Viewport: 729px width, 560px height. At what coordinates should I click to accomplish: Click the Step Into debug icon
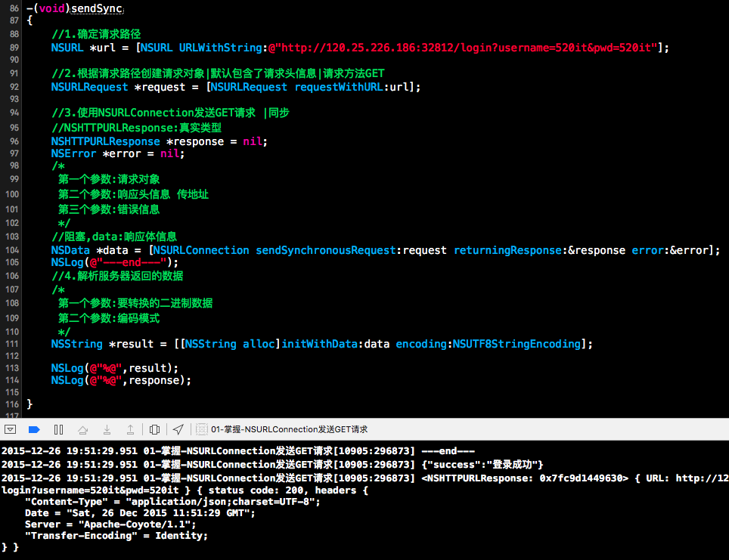click(x=107, y=429)
